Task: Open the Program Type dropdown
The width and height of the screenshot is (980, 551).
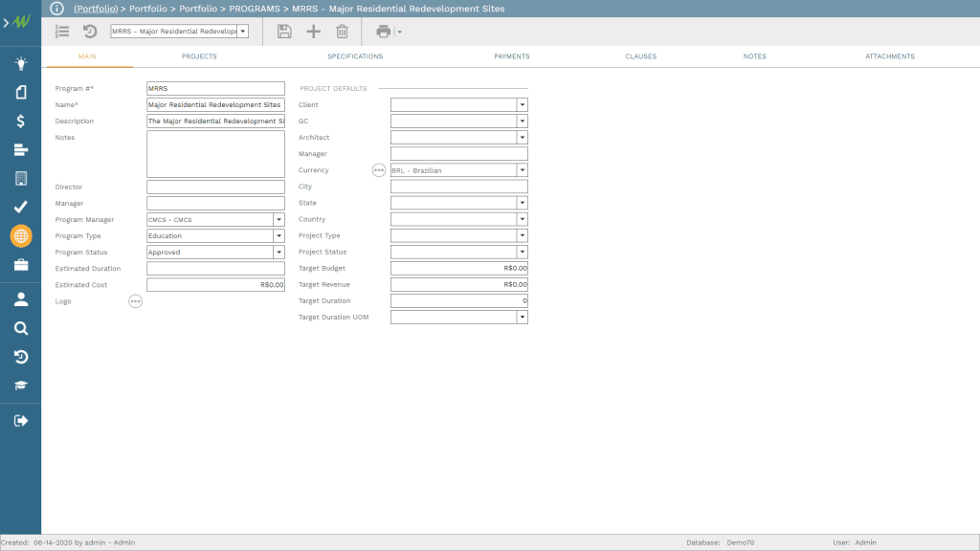Action: point(278,235)
